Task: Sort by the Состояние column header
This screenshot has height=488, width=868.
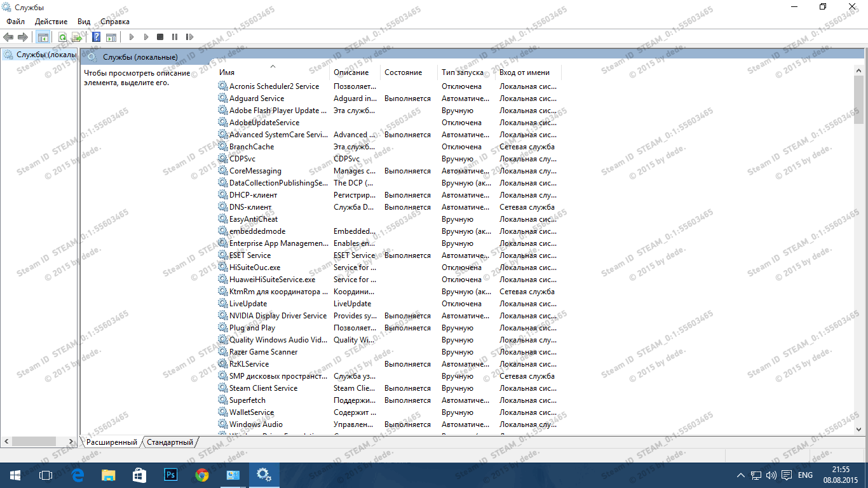Action: [x=409, y=72]
